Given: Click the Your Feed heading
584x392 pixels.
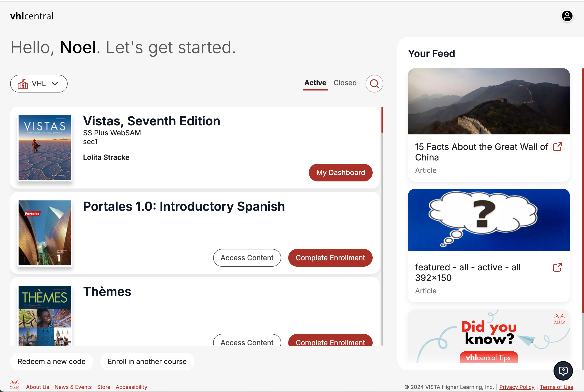Looking at the screenshot, I should click(x=431, y=53).
